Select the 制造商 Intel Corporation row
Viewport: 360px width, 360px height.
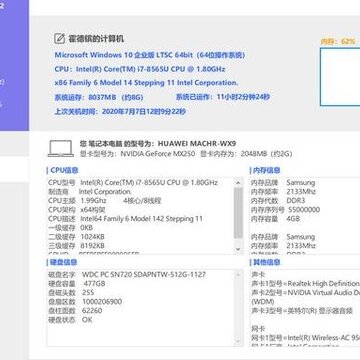pyautogui.click(x=90, y=192)
